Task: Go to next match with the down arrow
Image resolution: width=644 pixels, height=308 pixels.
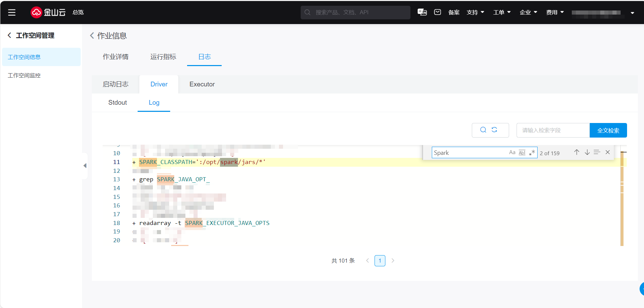Action: point(587,152)
